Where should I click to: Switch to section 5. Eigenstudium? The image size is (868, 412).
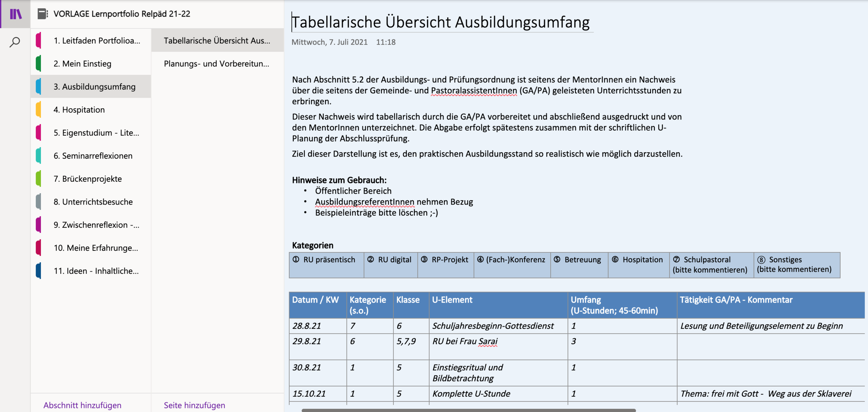pos(97,133)
